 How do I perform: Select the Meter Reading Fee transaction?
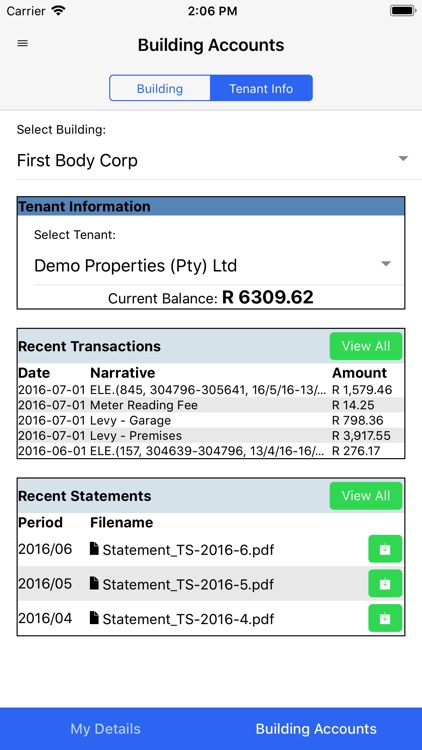(211, 405)
